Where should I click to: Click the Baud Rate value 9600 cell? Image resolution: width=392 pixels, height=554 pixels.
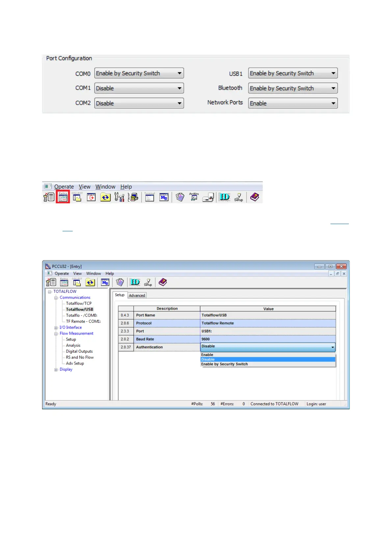pyautogui.click(x=268, y=339)
